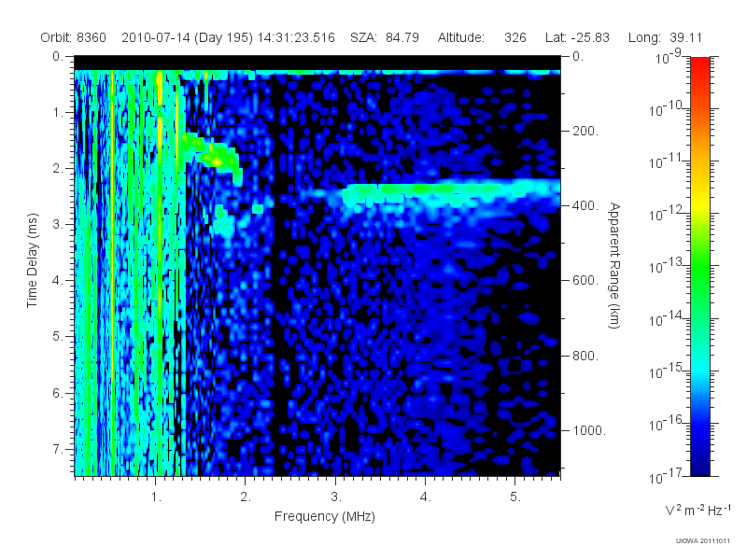Viewport: 747px width, 560px height.
Task: Click the UIOWA 20111011 credit text
Action: click(x=702, y=540)
